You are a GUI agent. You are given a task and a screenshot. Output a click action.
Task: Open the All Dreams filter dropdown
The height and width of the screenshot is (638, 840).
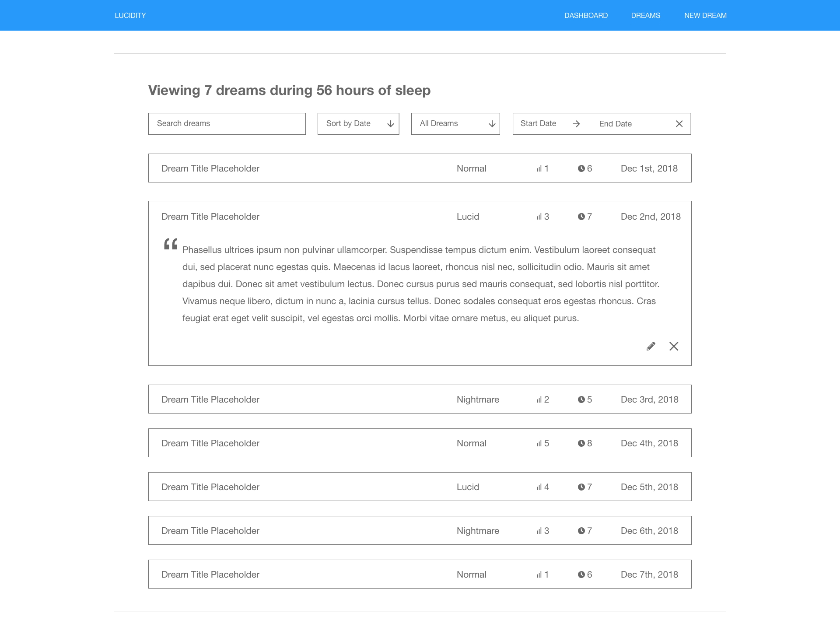pos(455,124)
